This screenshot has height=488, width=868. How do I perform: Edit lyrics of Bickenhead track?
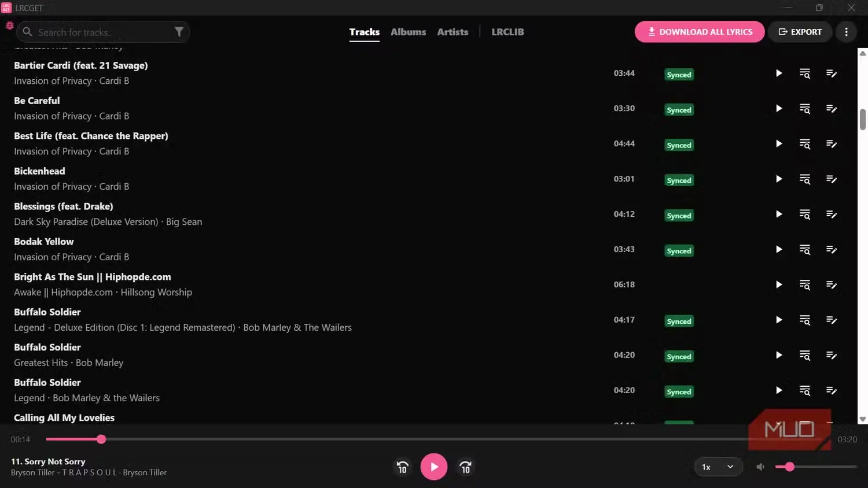(x=832, y=179)
